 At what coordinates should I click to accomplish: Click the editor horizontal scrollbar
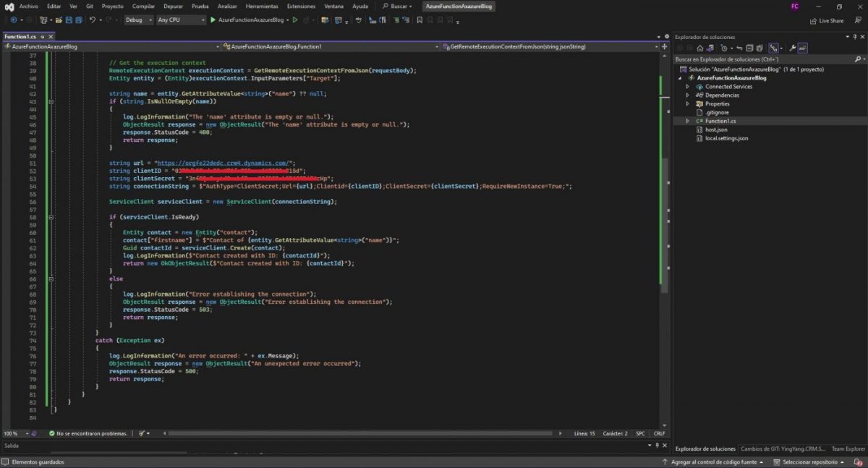click(362, 433)
